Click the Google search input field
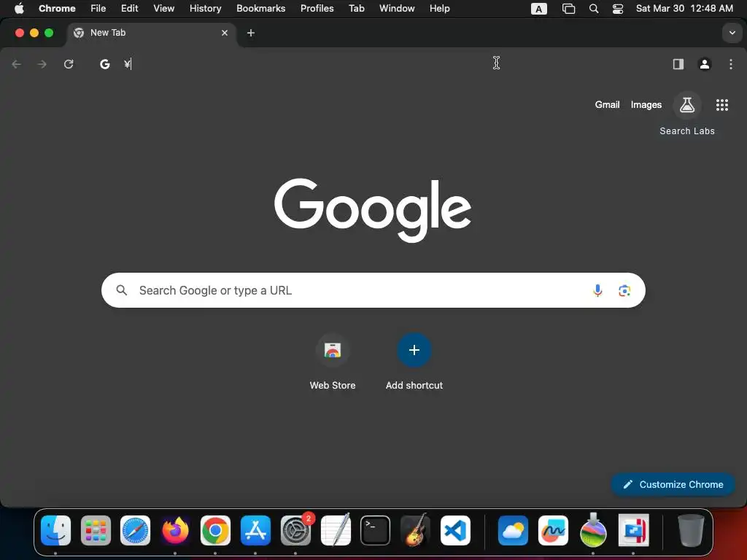Viewport: 747px width, 560px height. (373, 290)
